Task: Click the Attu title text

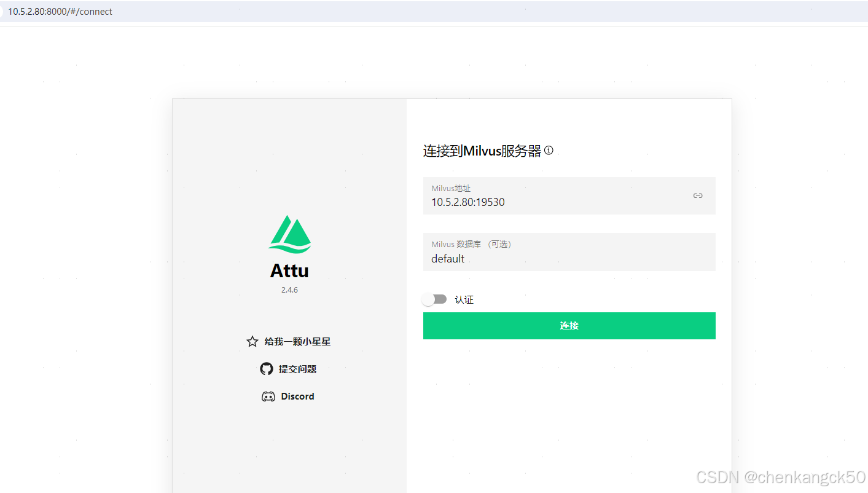Action: click(x=289, y=270)
